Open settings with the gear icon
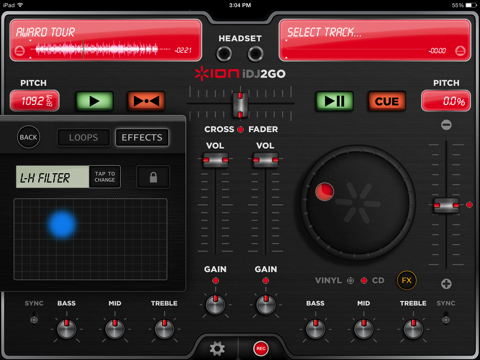480x360 pixels. pyautogui.click(x=217, y=349)
